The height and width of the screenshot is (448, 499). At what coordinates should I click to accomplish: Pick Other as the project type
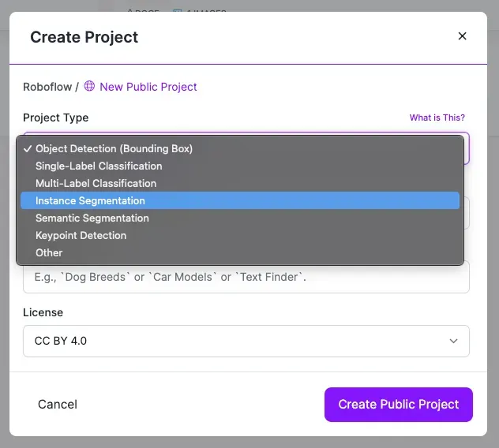pyautogui.click(x=49, y=252)
